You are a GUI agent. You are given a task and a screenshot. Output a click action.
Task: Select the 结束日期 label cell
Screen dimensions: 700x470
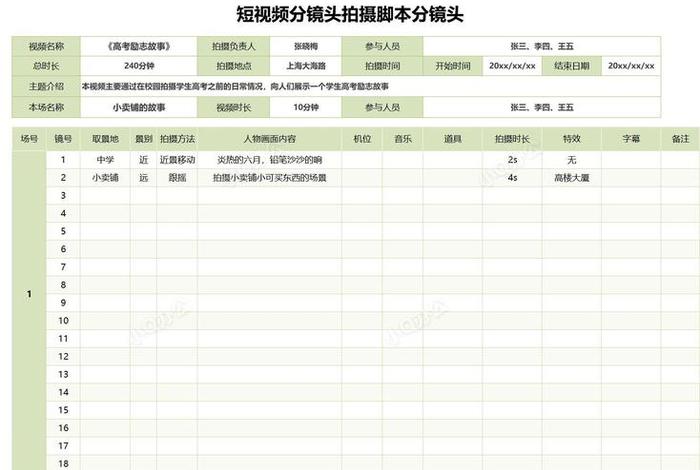pos(572,66)
